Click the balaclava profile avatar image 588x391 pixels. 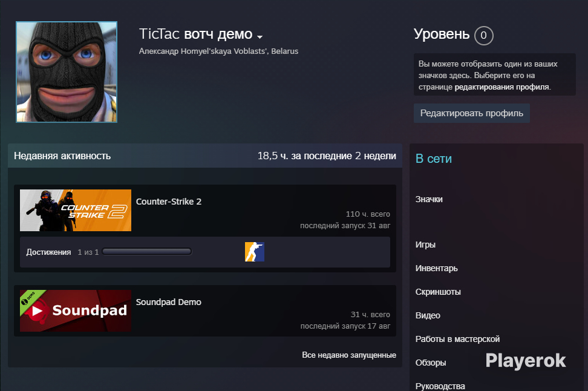pos(67,71)
